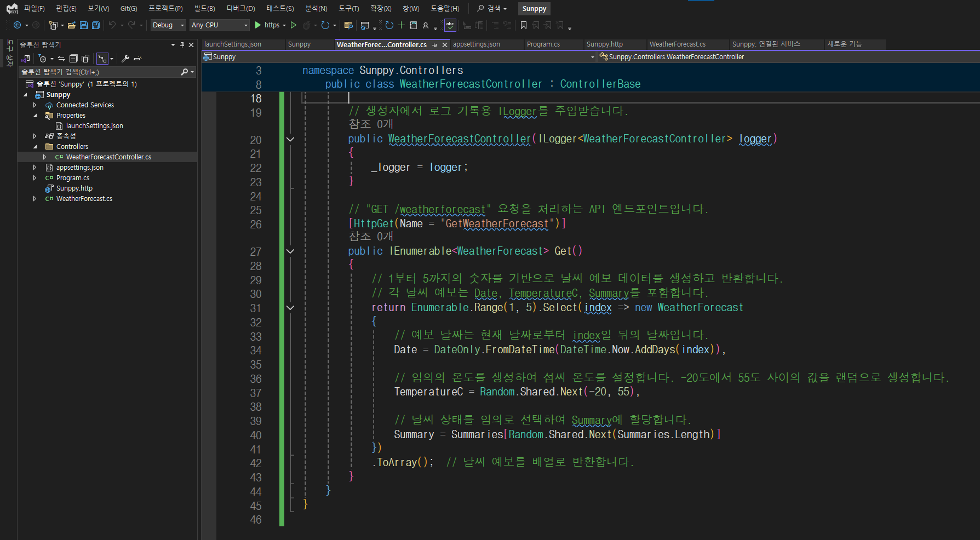Expand the Program.cs tree node
The width and height of the screenshot is (980, 540).
click(x=35, y=178)
